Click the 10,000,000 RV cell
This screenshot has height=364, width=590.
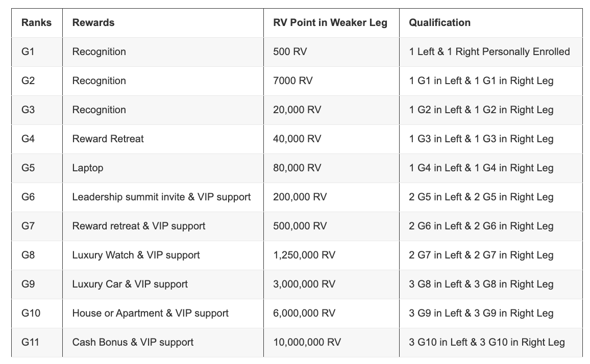[307, 342]
